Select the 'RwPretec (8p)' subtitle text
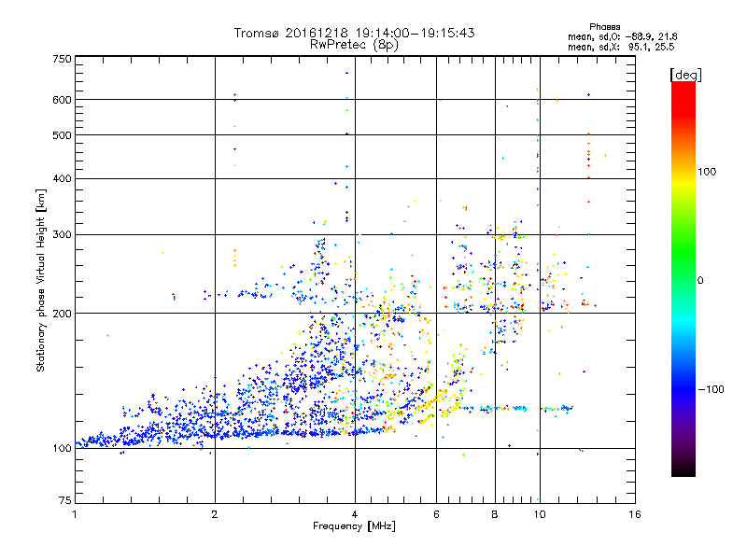The height and width of the screenshot is (560, 747). click(x=354, y=45)
